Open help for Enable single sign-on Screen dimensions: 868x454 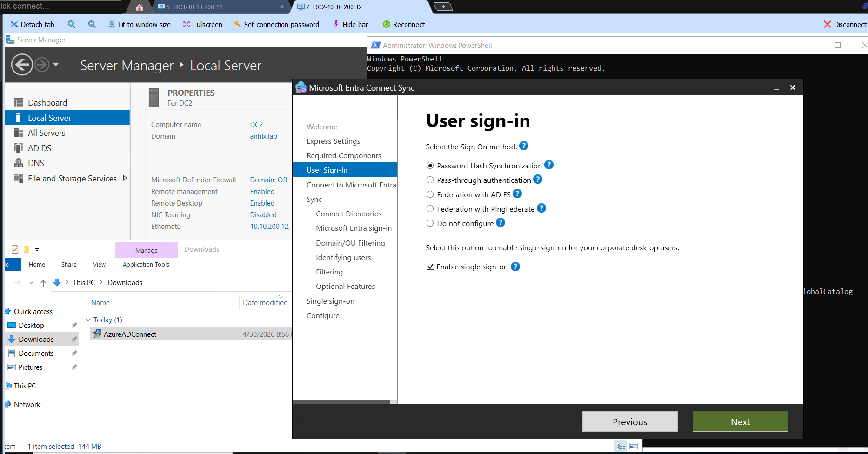pyautogui.click(x=515, y=267)
